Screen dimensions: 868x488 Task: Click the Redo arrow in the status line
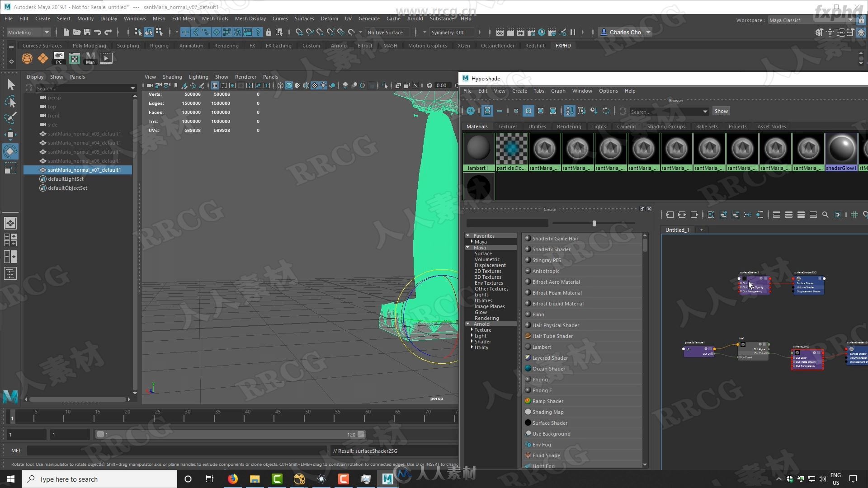[108, 32]
